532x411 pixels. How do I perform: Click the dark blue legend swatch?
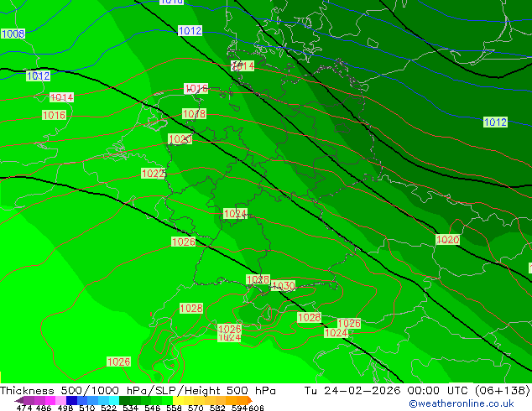71,400
